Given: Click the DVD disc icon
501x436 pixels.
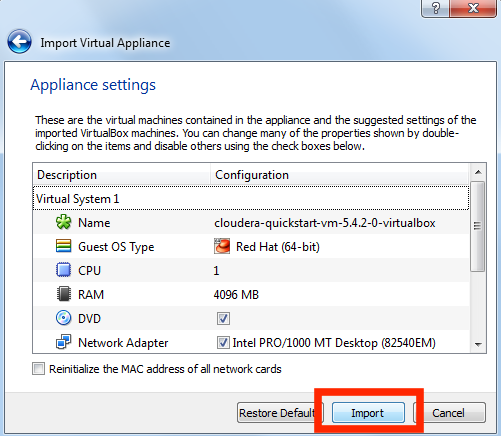Looking at the screenshot, I should coord(63,318).
